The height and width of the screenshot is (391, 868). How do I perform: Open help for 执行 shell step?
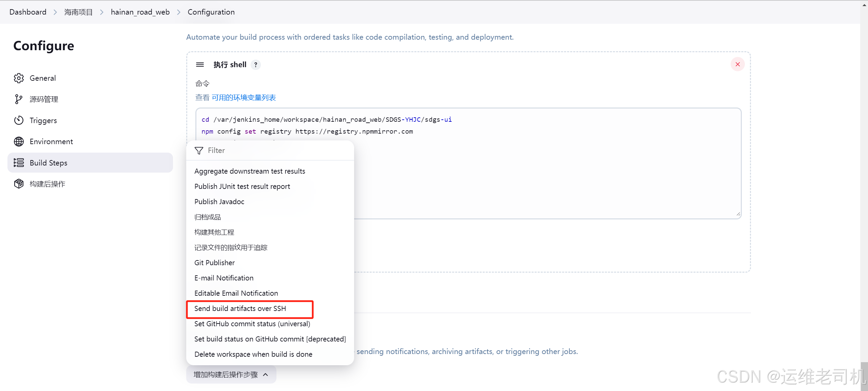(x=256, y=64)
